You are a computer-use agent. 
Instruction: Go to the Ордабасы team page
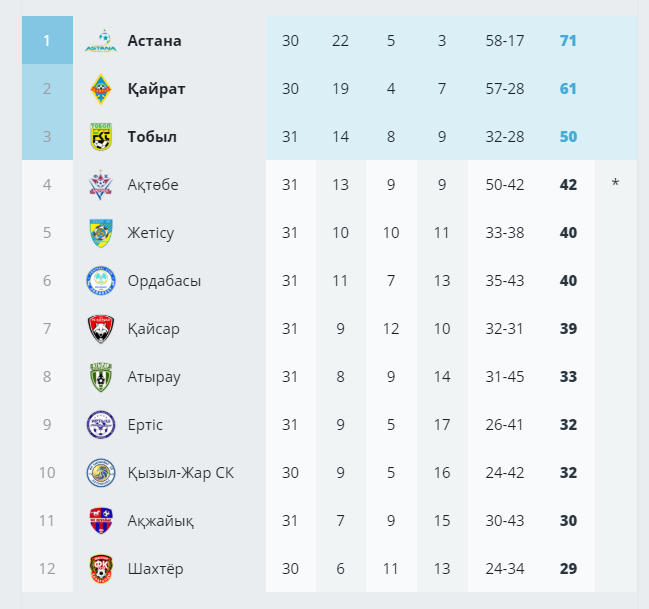click(x=164, y=281)
